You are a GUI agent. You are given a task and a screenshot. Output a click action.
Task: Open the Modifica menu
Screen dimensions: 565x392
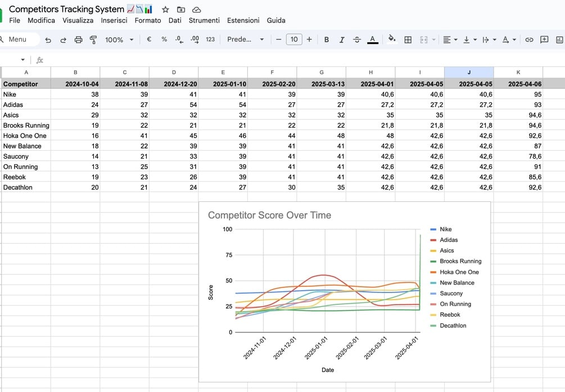(42, 21)
